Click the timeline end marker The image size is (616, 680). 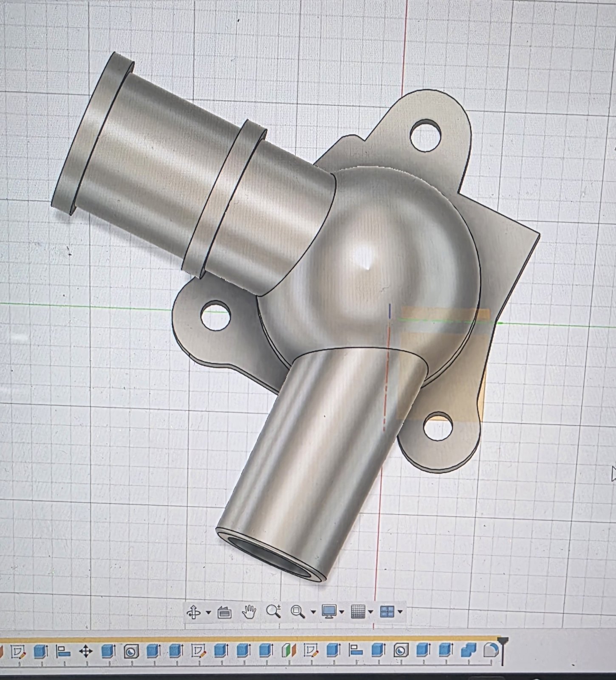click(503, 650)
